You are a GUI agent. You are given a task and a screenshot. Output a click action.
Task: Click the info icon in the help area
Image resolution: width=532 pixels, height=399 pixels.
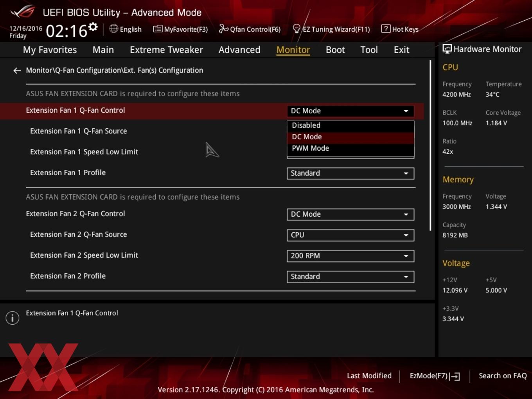[13, 318]
